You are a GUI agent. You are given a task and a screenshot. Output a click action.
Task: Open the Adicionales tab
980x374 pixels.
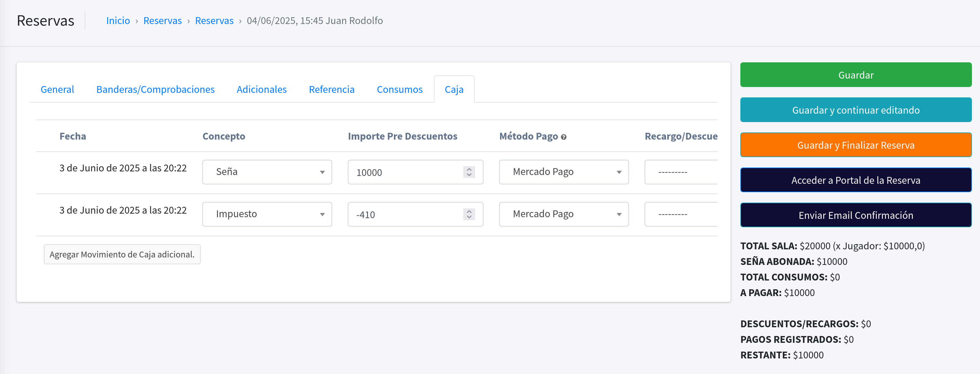point(261,89)
